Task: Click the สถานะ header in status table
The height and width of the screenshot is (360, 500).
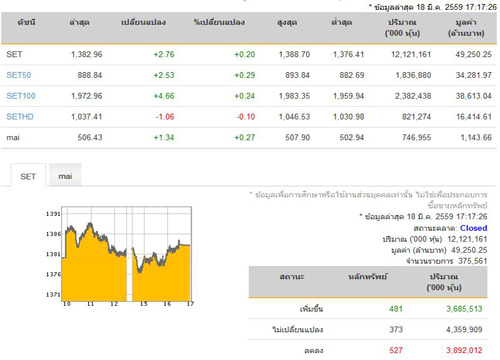Action: pyautogui.click(x=292, y=277)
